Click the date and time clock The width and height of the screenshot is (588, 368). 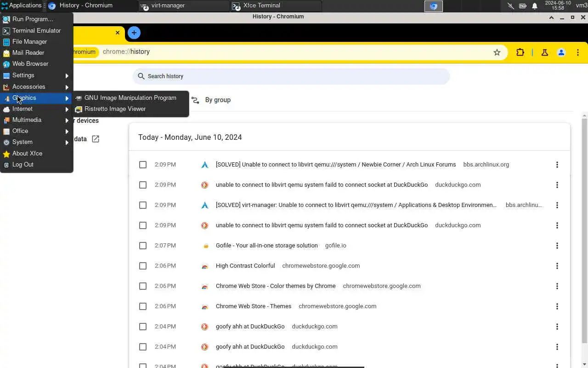558,6
